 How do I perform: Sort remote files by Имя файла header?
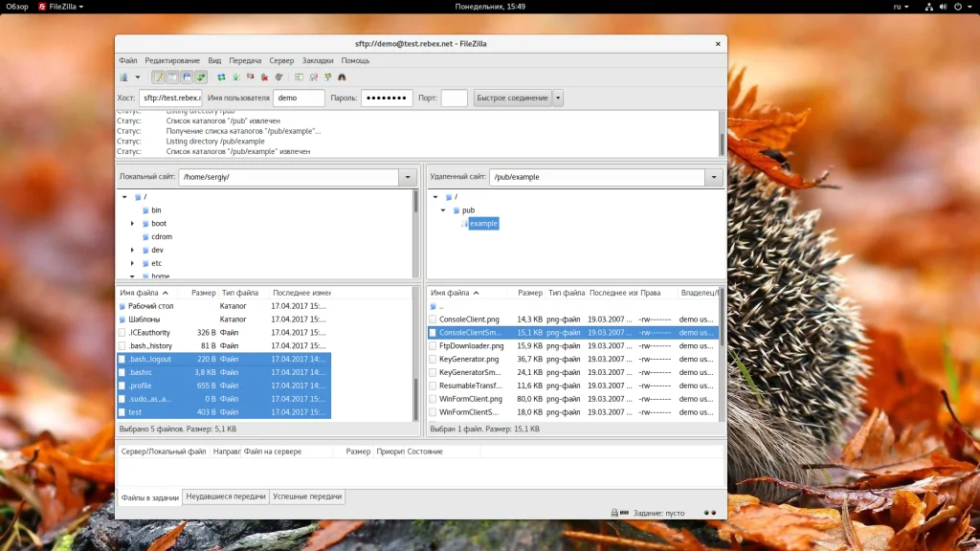click(x=450, y=293)
